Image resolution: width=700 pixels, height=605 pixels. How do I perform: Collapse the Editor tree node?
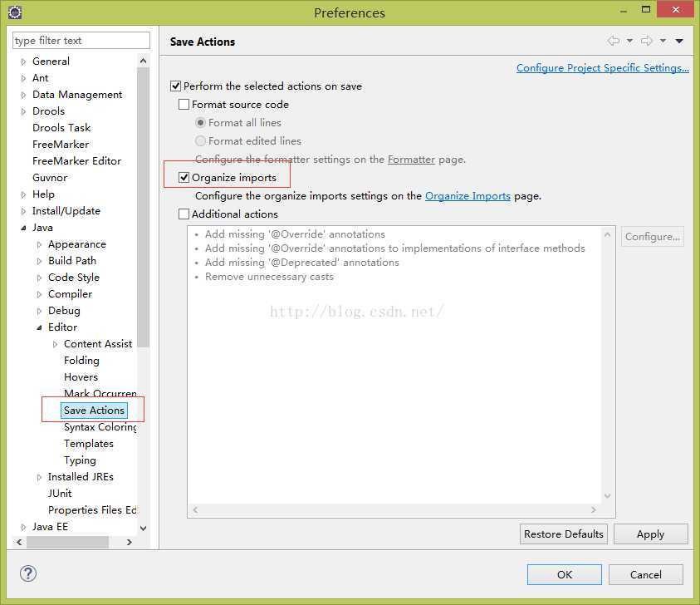[39, 327]
